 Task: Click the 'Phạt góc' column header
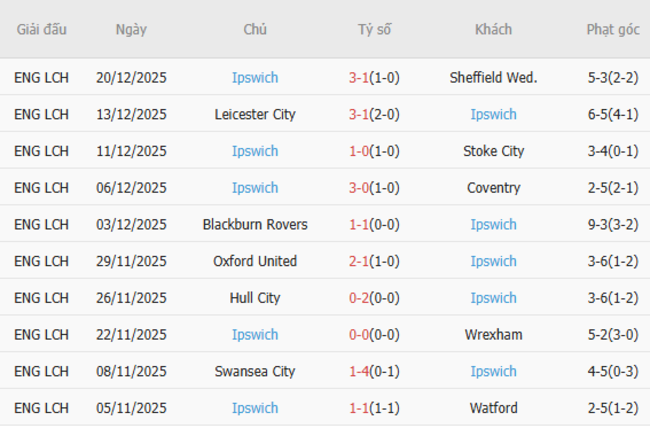click(x=613, y=29)
